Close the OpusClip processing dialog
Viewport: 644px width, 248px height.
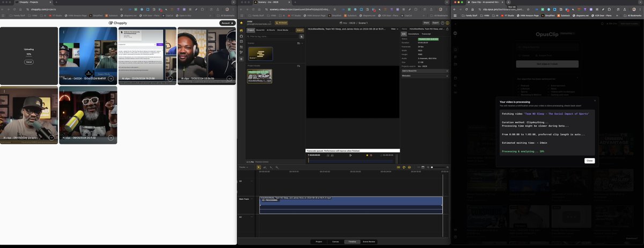(x=589, y=161)
